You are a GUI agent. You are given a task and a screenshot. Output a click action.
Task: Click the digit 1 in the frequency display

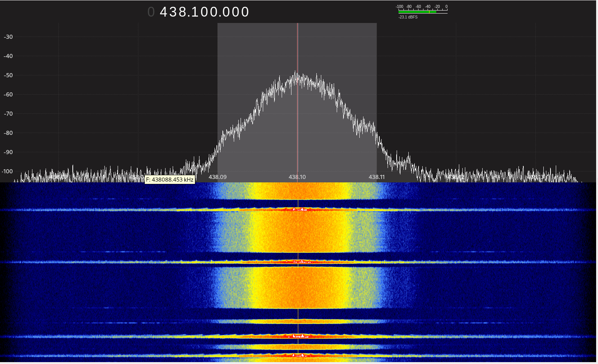point(195,12)
